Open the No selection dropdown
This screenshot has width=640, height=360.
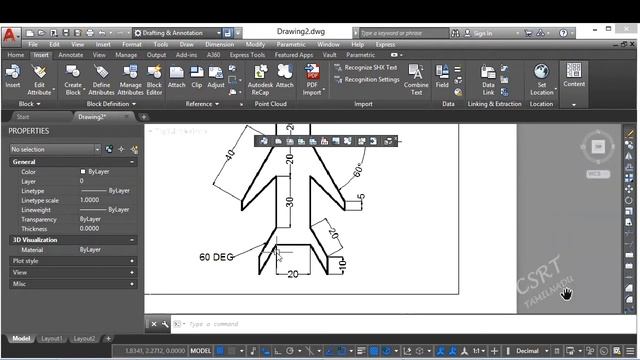click(55, 149)
